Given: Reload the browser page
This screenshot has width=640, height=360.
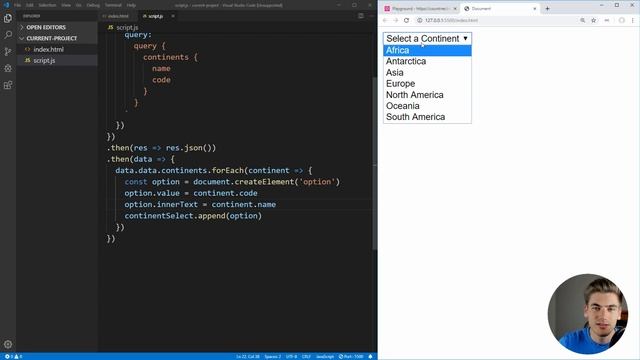Looking at the screenshot, I should (x=406, y=20).
